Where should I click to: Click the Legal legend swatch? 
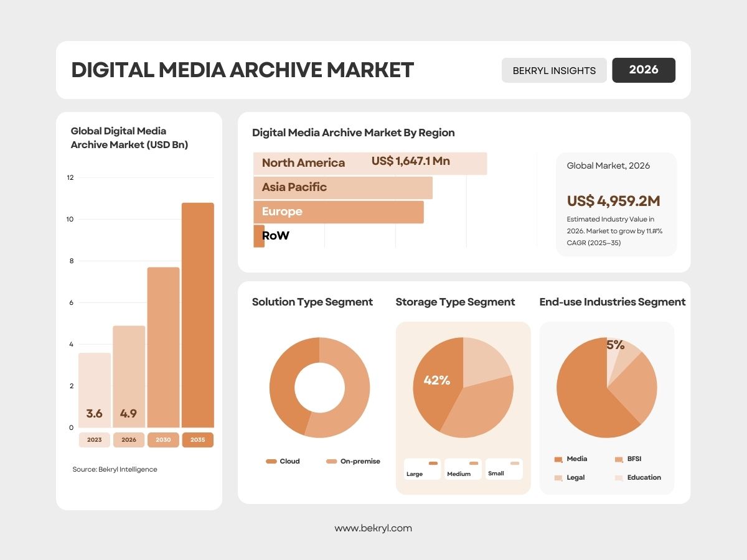[x=558, y=478]
